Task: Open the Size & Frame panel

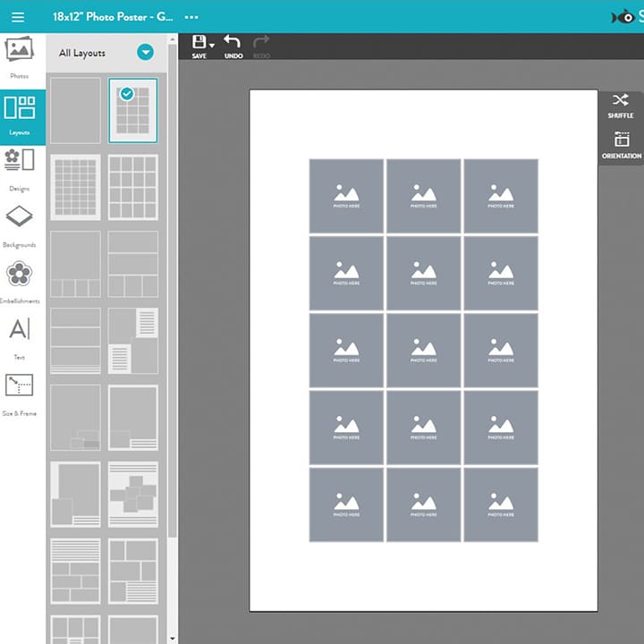Action: (20, 394)
